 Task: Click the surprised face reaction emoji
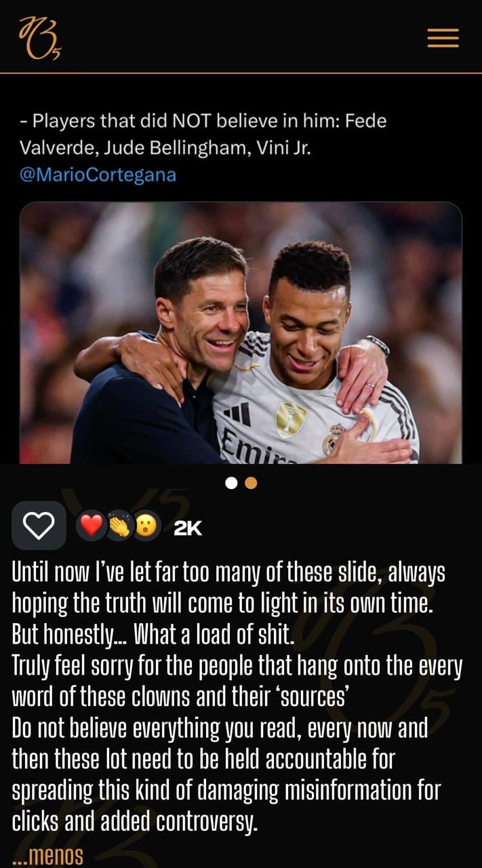[145, 526]
